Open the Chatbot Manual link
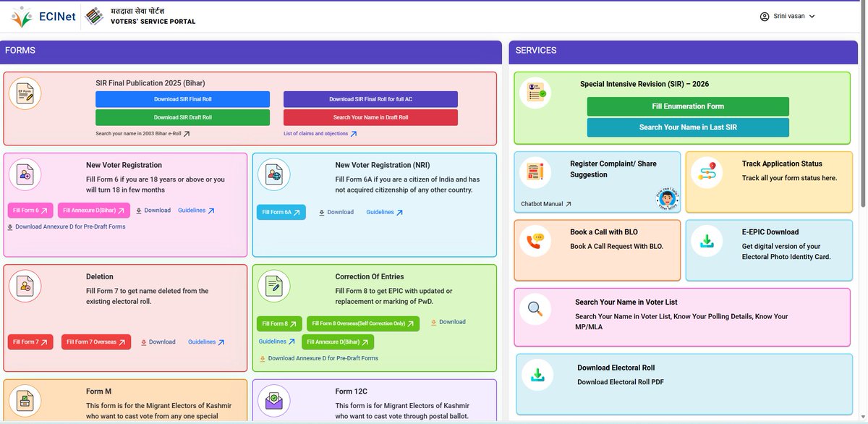Image resolution: width=868 pixels, height=424 pixels. coord(546,204)
